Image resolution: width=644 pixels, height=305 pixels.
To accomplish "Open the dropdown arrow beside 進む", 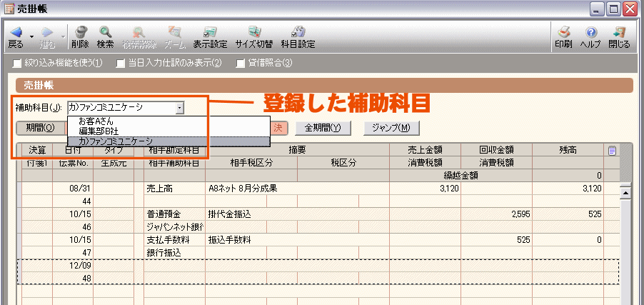I will coord(63,36).
